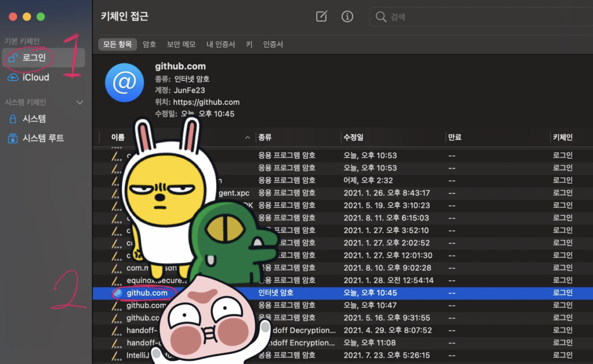This screenshot has height=364, width=593.
Task: Select the 인증서 tab
Action: [273, 44]
